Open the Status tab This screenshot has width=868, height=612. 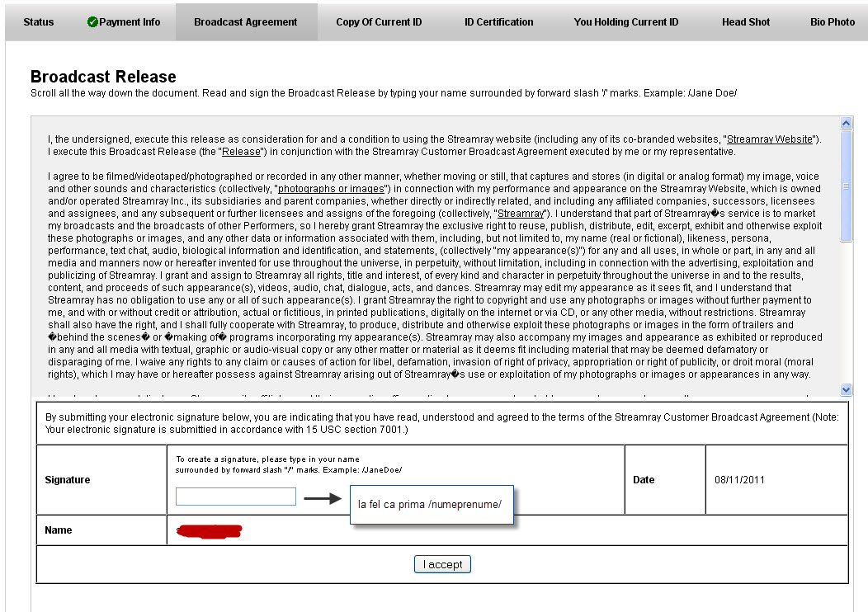(x=38, y=22)
